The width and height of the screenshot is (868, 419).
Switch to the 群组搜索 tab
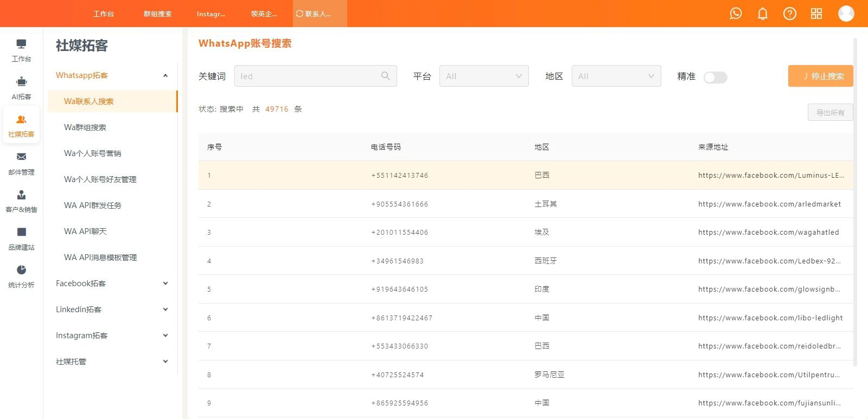click(x=157, y=14)
